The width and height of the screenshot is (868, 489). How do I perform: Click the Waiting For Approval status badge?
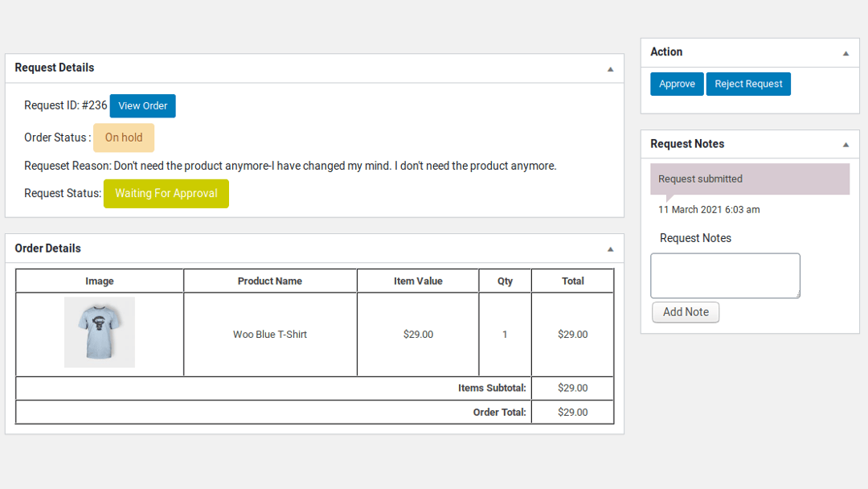click(166, 194)
